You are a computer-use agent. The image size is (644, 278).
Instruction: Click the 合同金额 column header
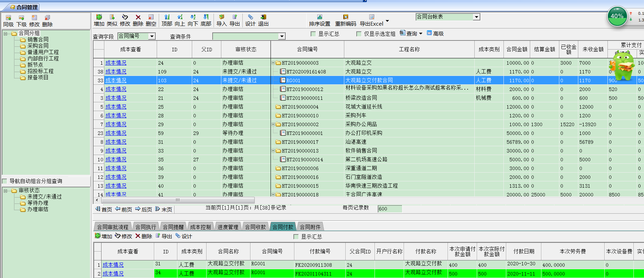tap(517, 50)
